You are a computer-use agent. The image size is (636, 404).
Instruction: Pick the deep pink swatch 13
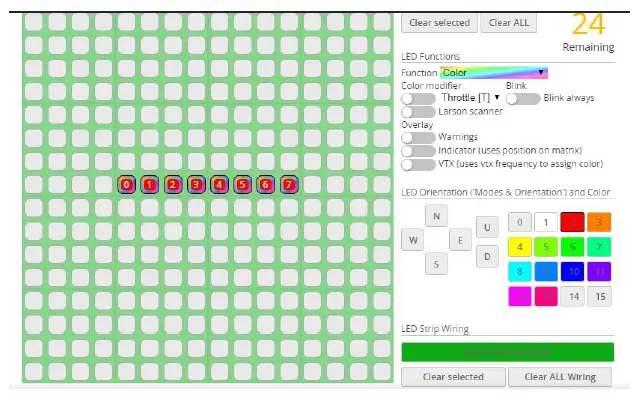tap(546, 297)
